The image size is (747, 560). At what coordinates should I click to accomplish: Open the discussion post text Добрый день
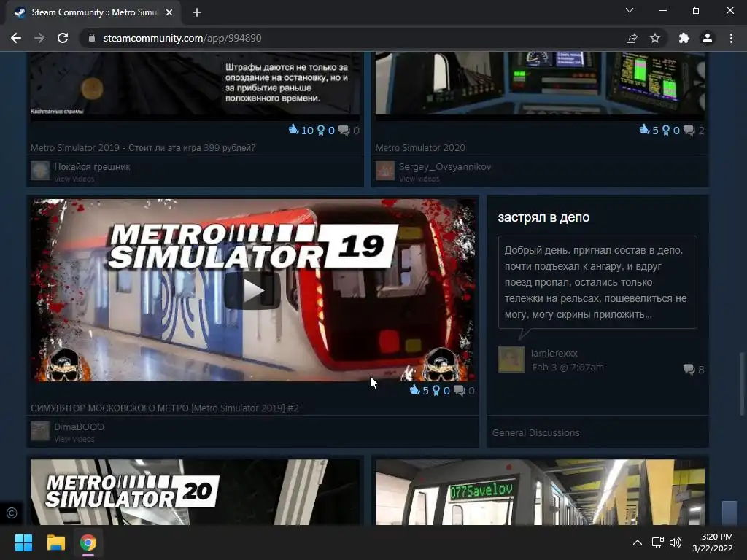point(597,282)
